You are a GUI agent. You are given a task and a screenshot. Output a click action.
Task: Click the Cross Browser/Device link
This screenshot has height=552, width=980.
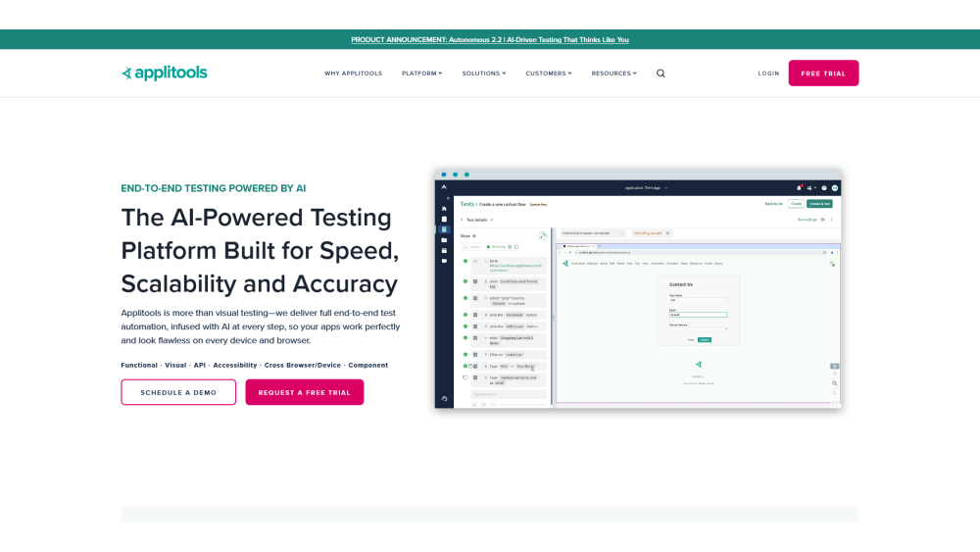tap(303, 365)
